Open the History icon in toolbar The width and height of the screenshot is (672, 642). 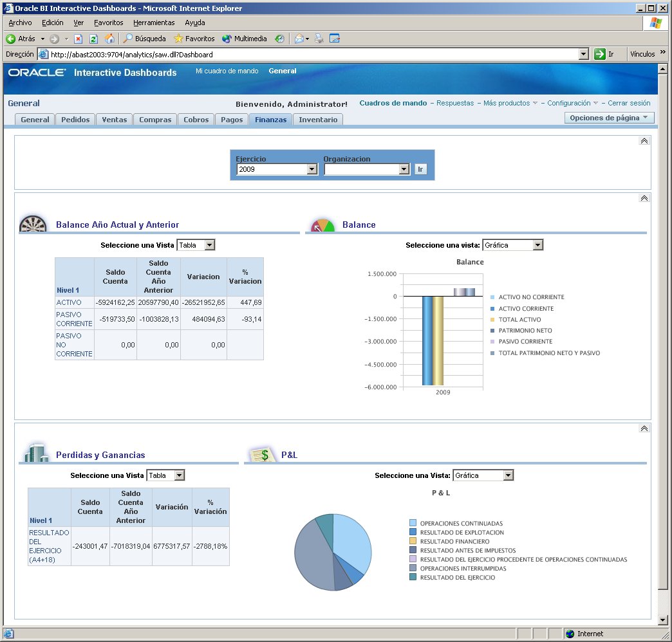279,39
